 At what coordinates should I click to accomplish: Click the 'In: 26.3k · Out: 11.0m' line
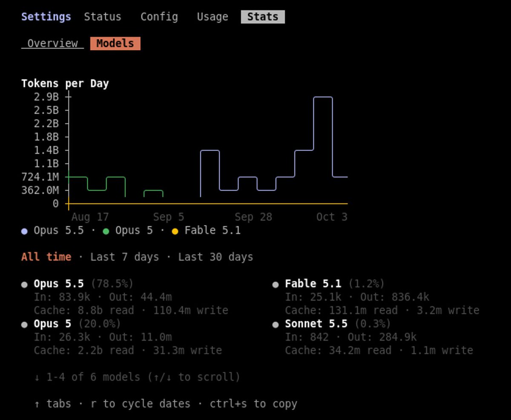point(103,337)
